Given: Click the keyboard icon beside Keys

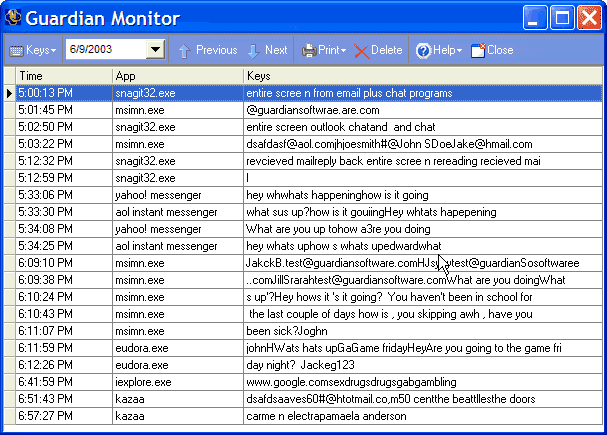Looking at the screenshot, I should point(16,51).
